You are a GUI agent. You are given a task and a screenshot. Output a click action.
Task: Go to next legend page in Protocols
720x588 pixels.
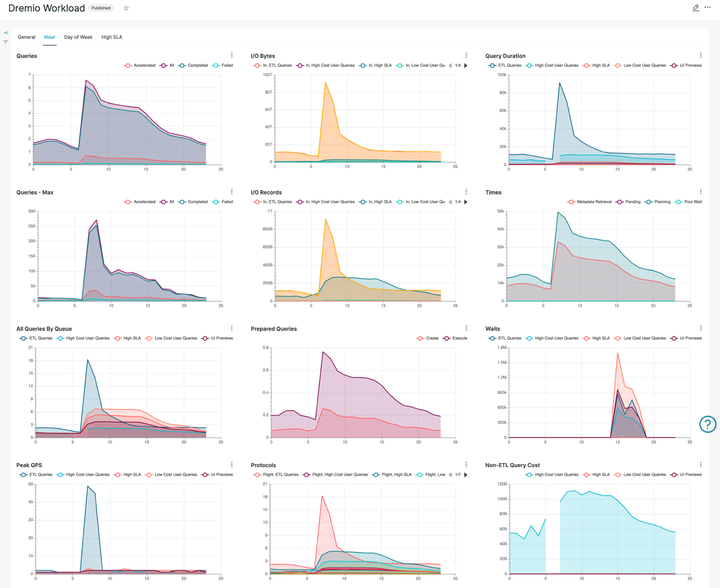point(466,475)
